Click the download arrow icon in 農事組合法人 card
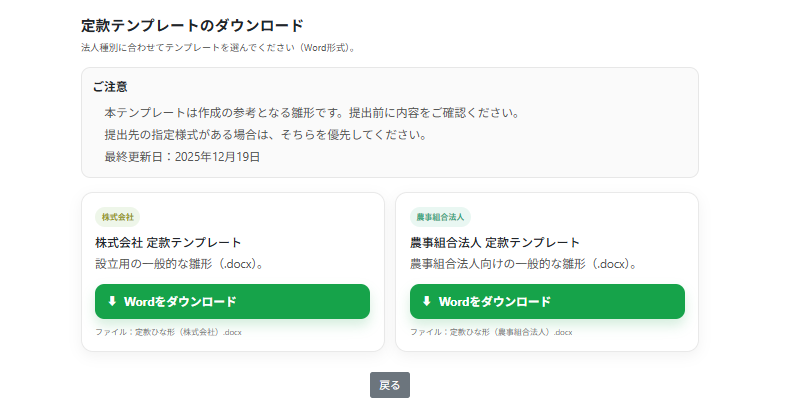The height and width of the screenshot is (408, 795). pos(427,301)
